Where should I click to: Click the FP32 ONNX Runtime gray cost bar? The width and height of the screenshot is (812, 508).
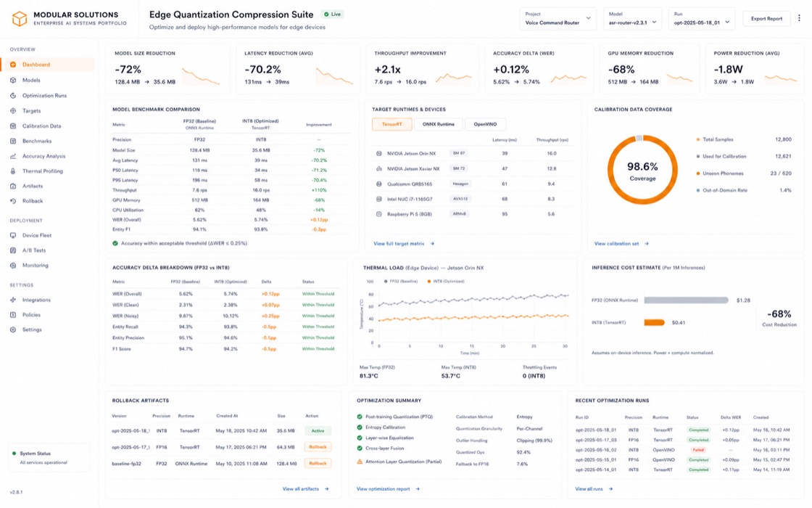click(x=686, y=300)
